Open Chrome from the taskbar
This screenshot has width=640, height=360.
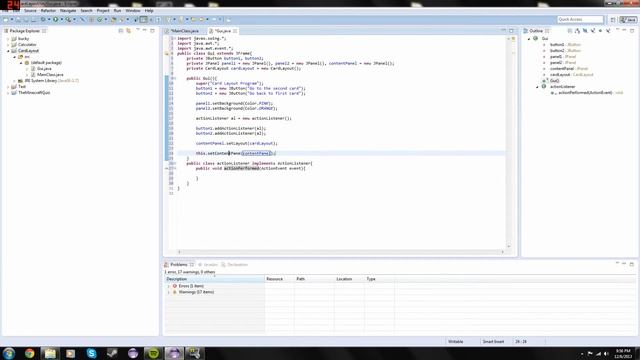tap(29, 353)
